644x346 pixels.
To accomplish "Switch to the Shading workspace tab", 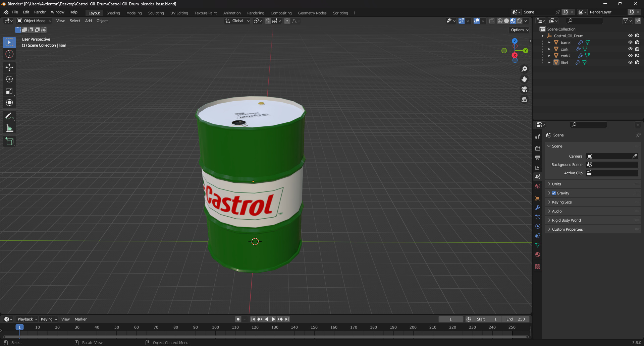I will click(x=113, y=13).
